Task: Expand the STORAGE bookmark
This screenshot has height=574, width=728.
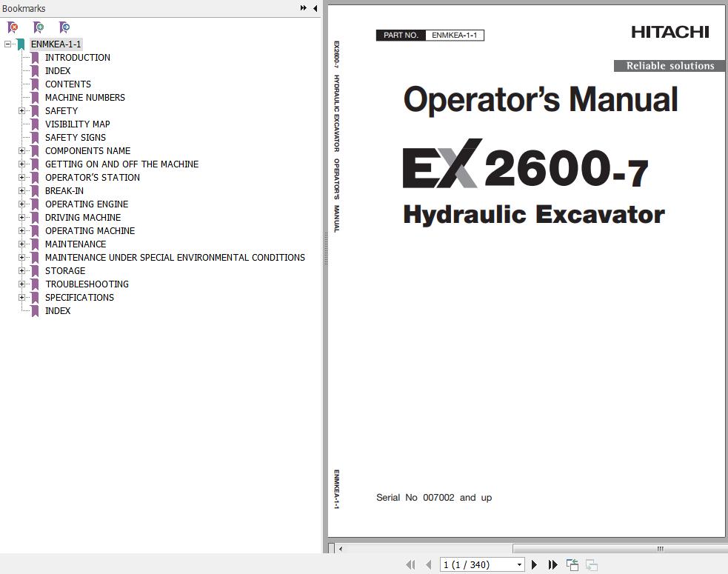Action: point(21,271)
